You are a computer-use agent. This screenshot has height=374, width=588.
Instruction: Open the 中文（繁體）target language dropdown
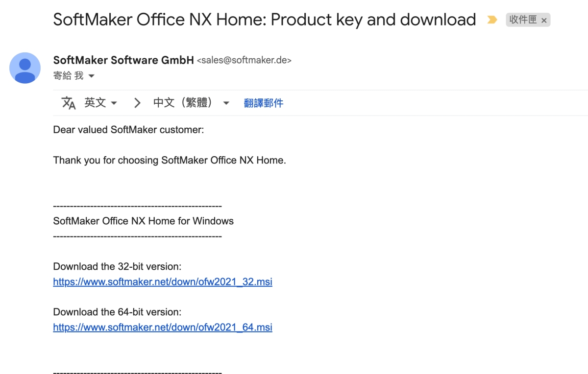click(x=191, y=103)
